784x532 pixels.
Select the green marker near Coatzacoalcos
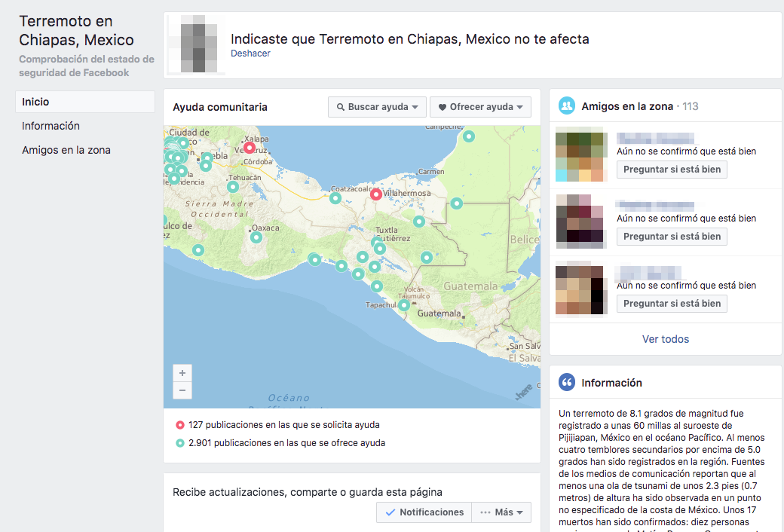[335, 198]
